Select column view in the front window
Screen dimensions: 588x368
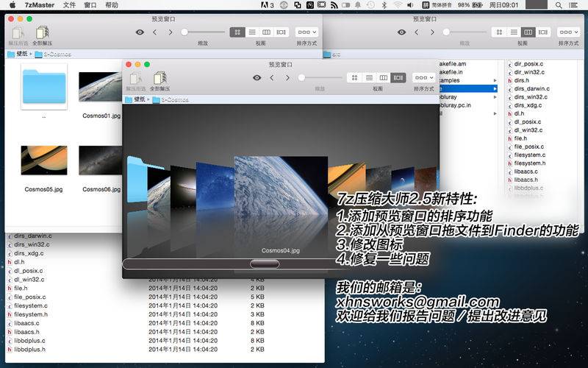point(383,78)
